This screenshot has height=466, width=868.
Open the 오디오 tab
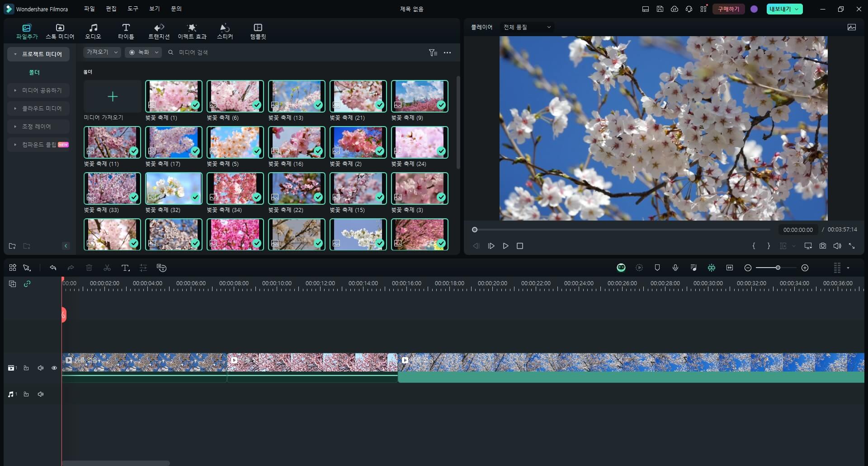[93, 31]
